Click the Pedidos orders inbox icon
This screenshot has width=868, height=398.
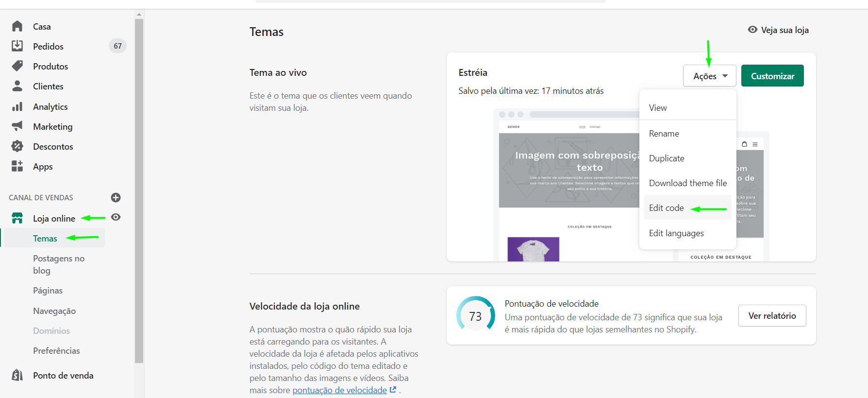pos(17,46)
